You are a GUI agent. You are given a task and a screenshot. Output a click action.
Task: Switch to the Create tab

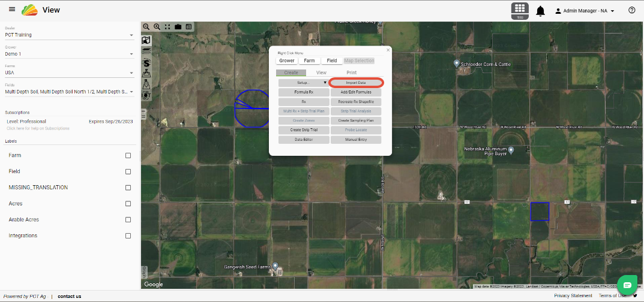[x=290, y=73]
